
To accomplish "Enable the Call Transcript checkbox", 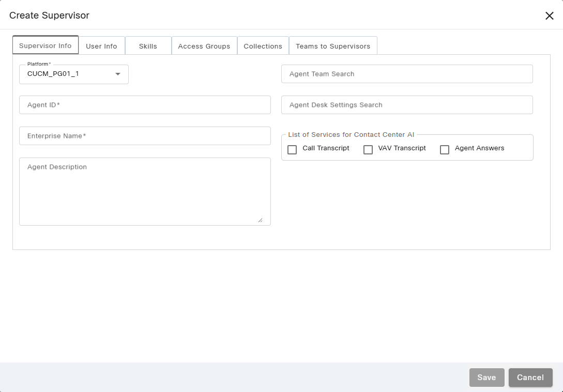I will click(292, 150).
